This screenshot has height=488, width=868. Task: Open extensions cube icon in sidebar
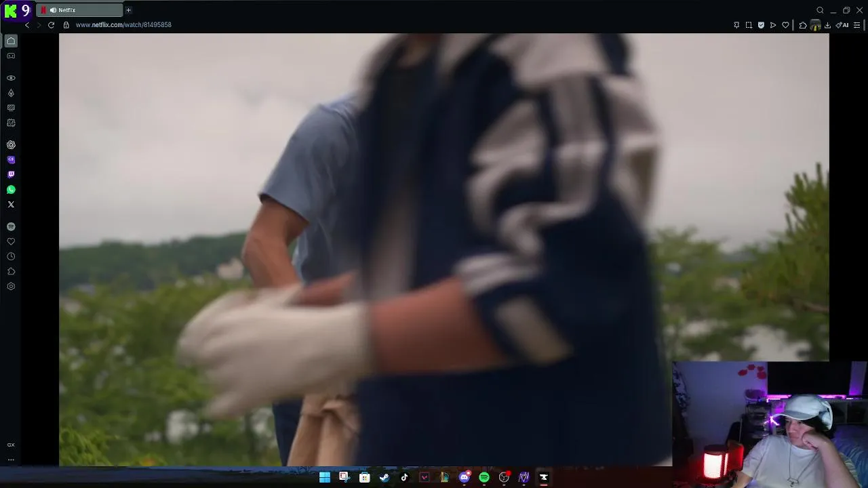coord(11,271)
